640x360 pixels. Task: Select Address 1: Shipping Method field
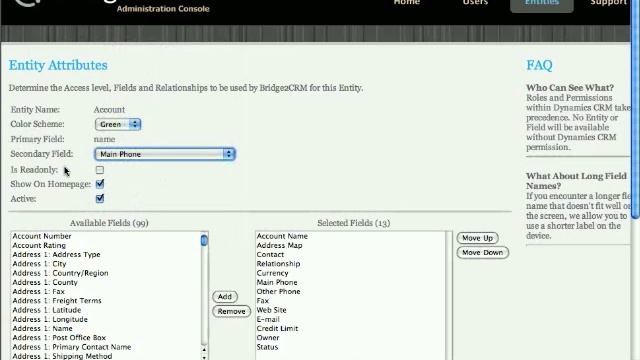tap(106, 356)
